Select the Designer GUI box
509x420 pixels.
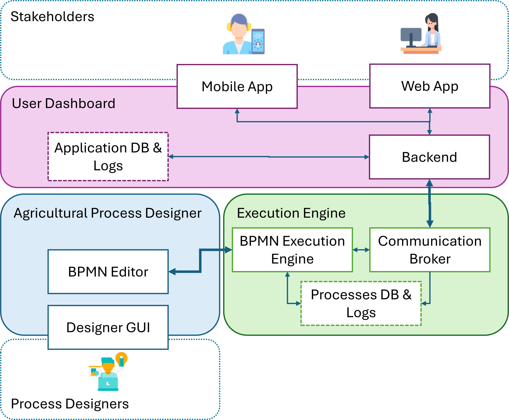tap(108, 327)
